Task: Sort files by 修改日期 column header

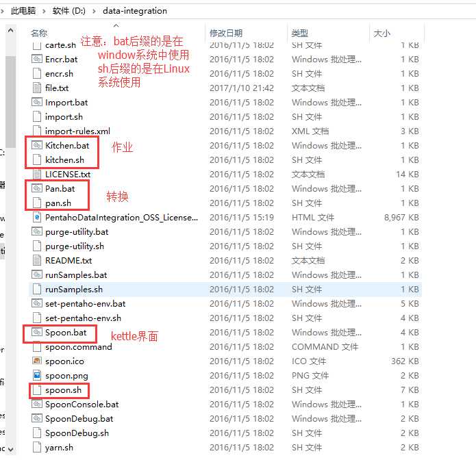Action: pyautogui.click(x=226, y=33)
